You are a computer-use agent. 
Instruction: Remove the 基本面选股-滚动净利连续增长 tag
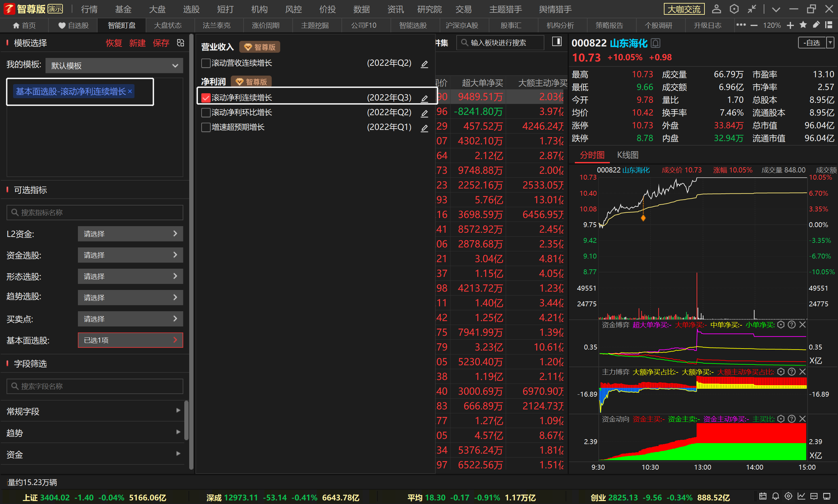(x=130, y=91)
